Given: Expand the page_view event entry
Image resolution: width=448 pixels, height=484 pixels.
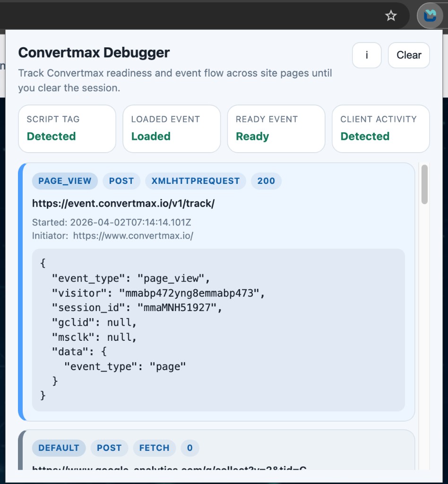Looking at the screenshot, I should [217, 203].
